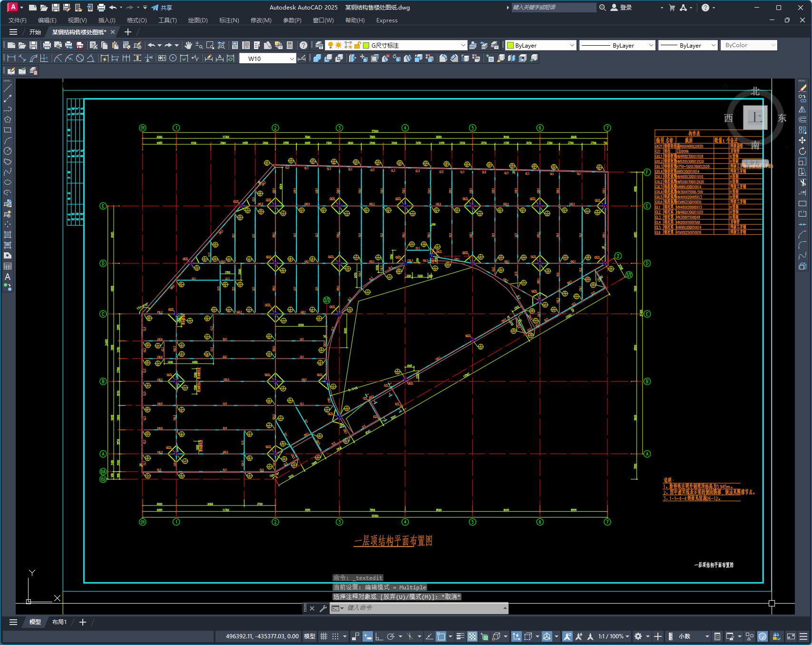
Task: Toggle lineweight display in the status bar
Action: click(460, 636)
